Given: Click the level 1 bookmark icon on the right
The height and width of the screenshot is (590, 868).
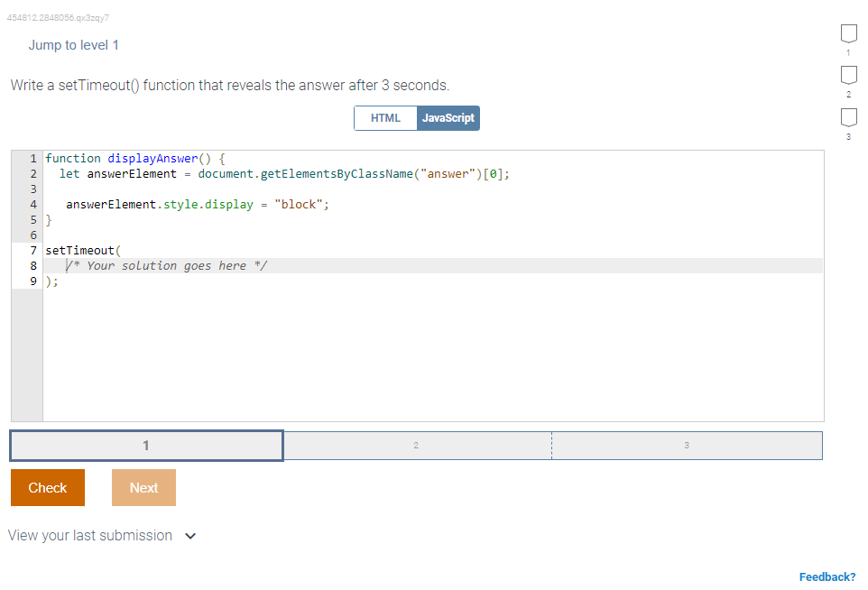Looking at the screenshot, I should click(848, 34).
